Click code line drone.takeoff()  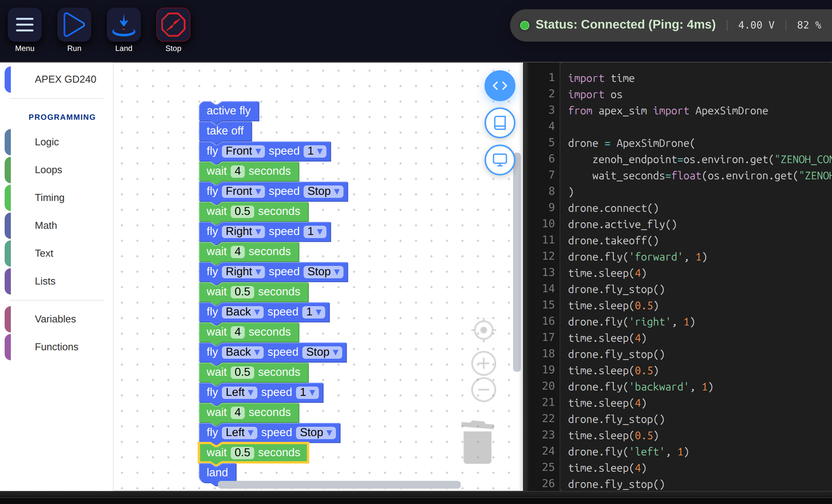613,241
